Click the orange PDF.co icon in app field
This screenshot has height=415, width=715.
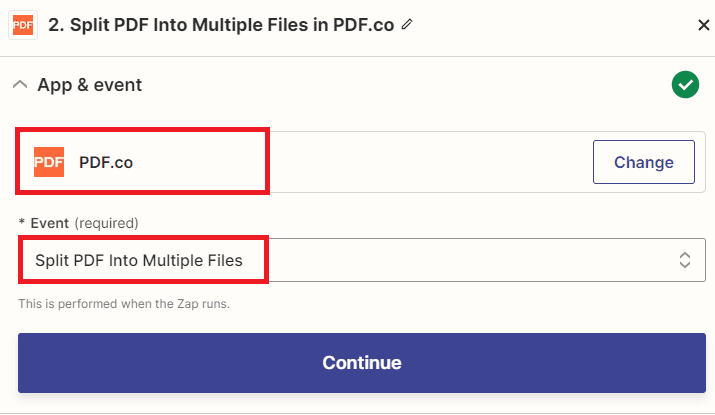(x=49, y=162)
